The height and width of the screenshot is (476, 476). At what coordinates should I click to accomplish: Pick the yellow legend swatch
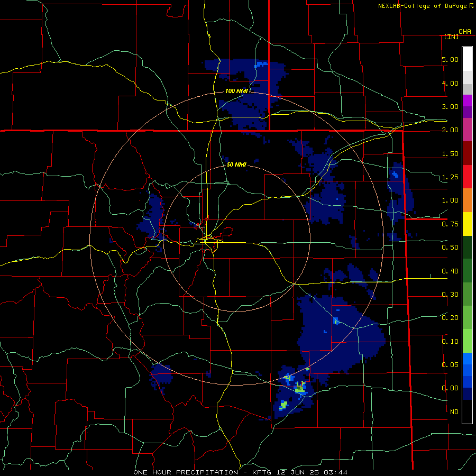(467, 224)
